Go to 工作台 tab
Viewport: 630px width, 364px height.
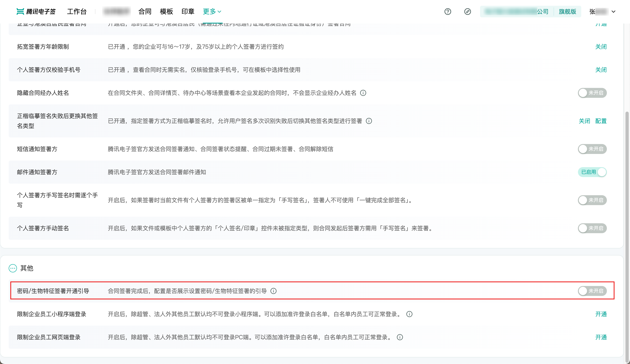click(77, 12)
